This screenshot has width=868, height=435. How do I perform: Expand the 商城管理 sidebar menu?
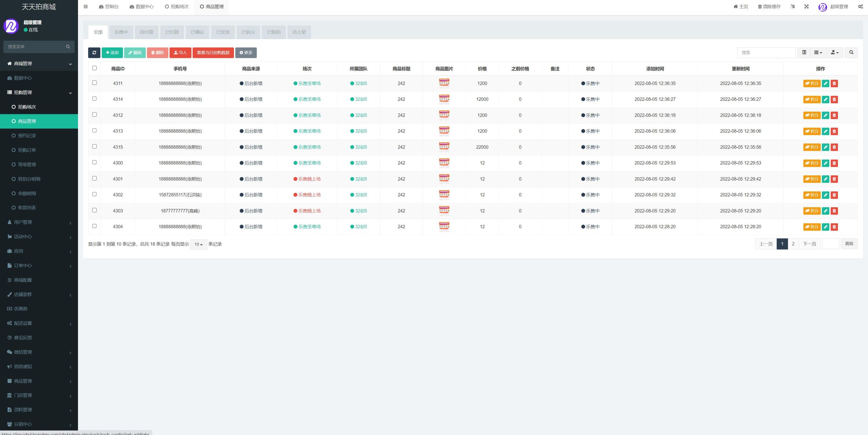coord(39,63)
